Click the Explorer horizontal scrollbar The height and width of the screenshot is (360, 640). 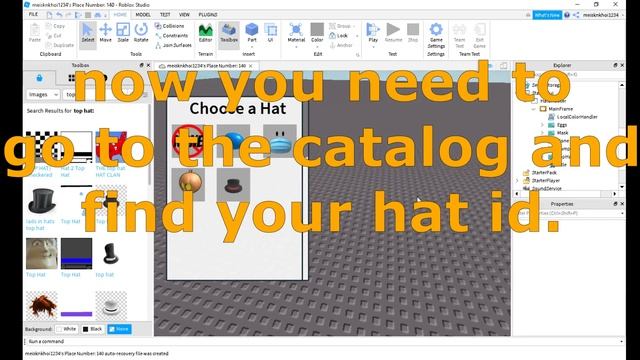pos(566,193)
